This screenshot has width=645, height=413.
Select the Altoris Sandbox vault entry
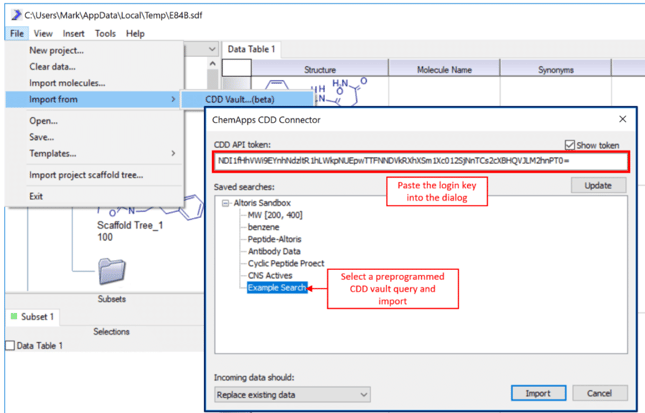[x=262, y=203]
